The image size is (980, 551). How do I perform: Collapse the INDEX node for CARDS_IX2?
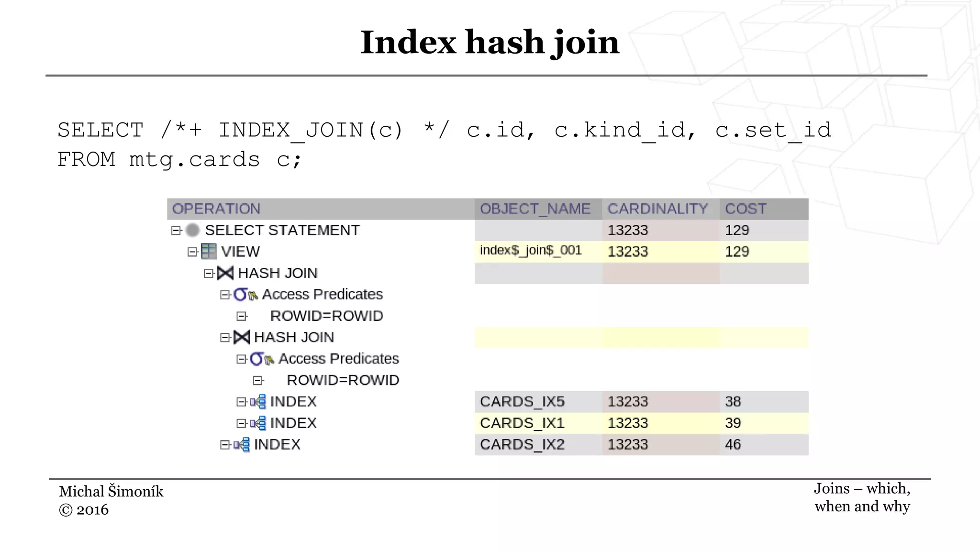[x=225, y=445]
